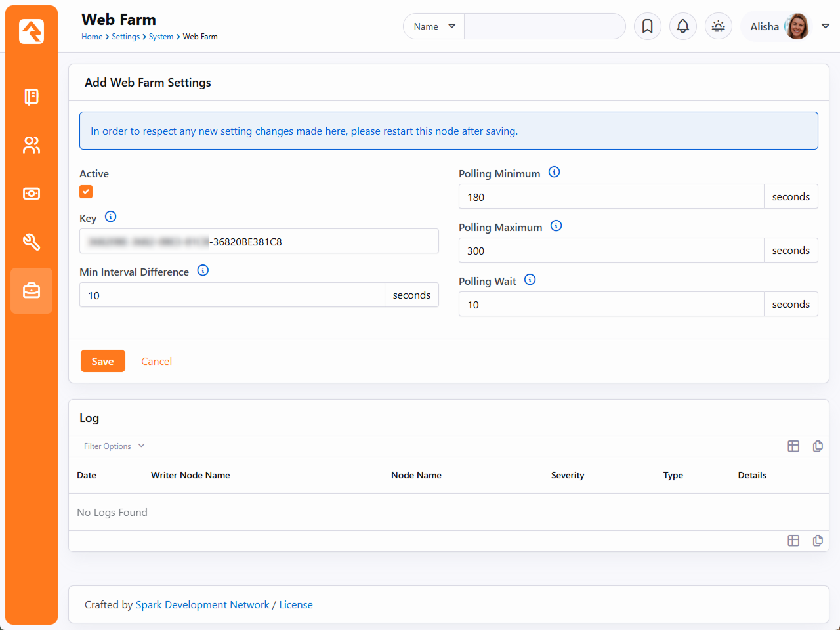Click the Polling Maximum input field

point(611,251)
